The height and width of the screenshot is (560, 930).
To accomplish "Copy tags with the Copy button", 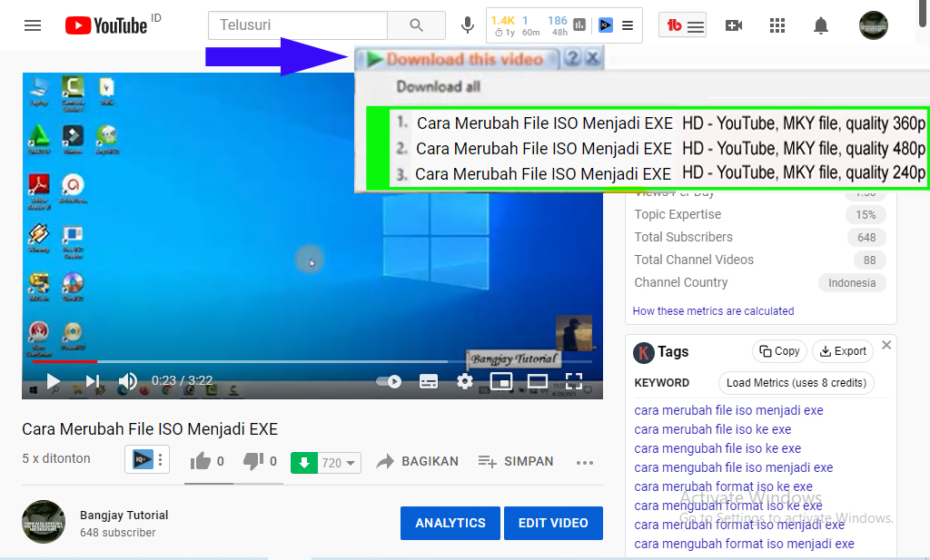I will coord(780,351).
